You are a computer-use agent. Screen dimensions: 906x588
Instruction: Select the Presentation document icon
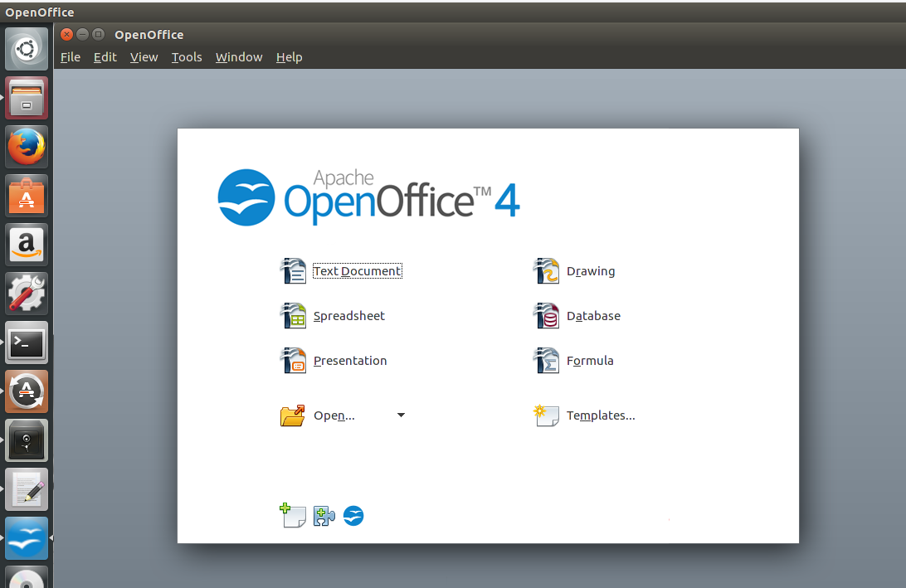point(294,361)
